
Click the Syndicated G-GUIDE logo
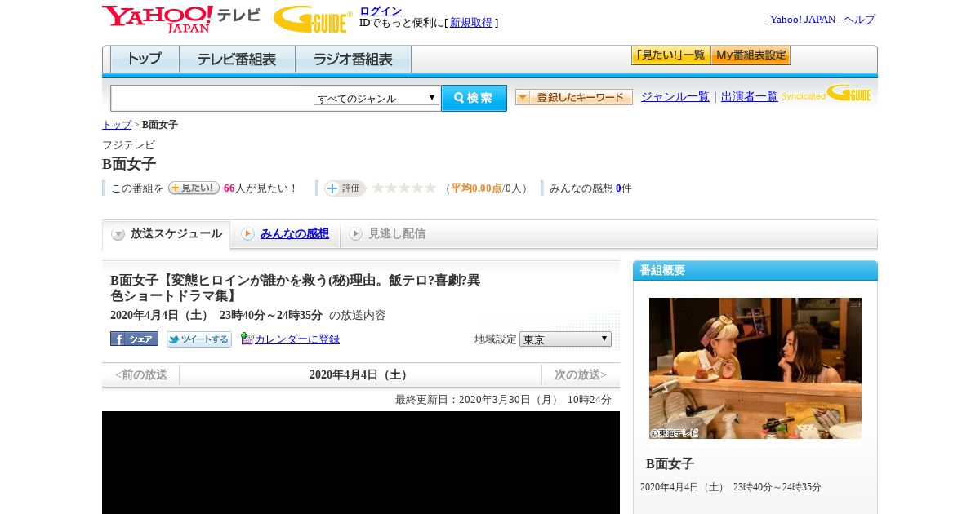click(x=826, y=94)
